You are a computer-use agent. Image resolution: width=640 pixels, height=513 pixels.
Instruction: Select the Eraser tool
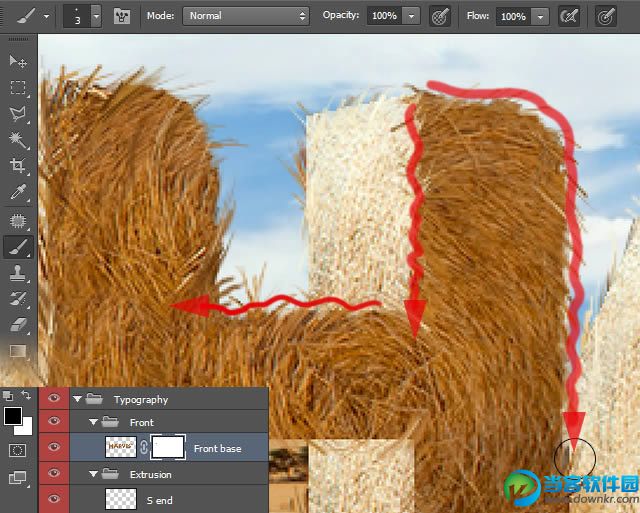(18, 325)
